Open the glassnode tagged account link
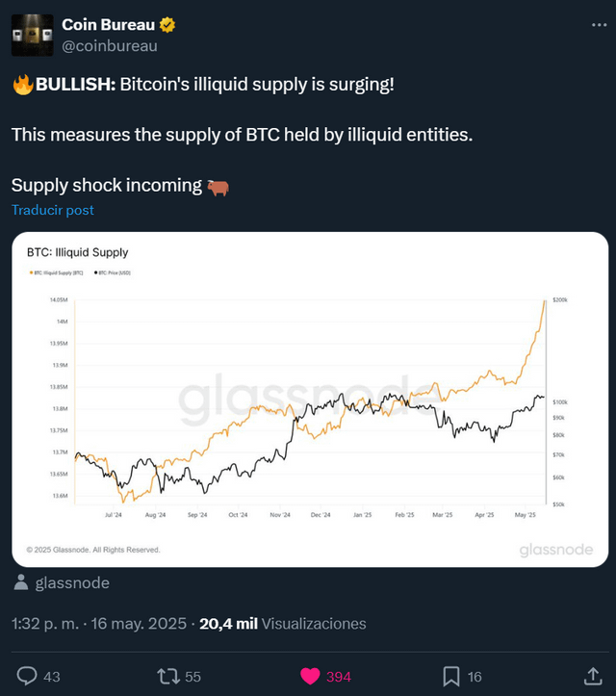This screenshot has width=616, height=696. tap(72, 582)
